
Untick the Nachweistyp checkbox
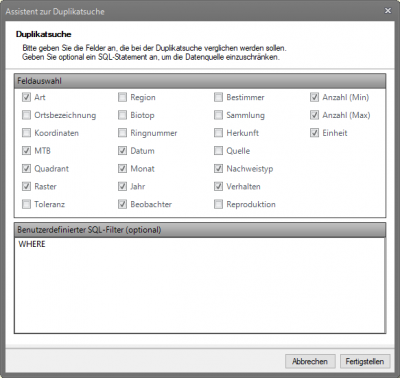pos(218,169)
